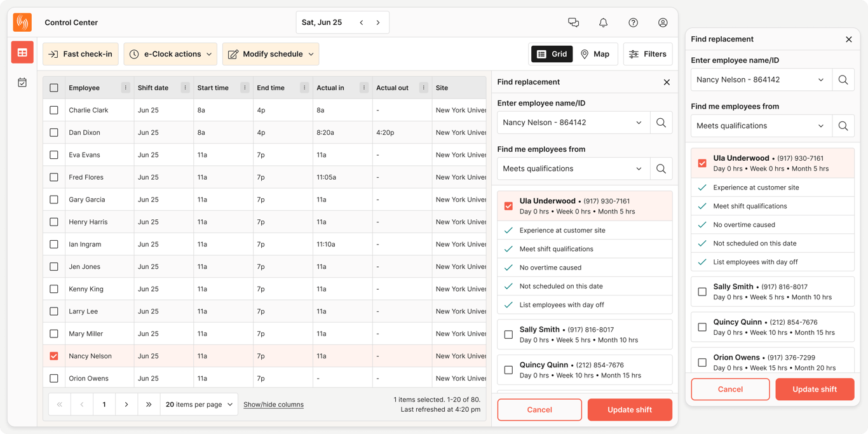Open the Filters panel
Viewport: 868px width, 434px height.
pyautogui.click(x=648, y=54)
